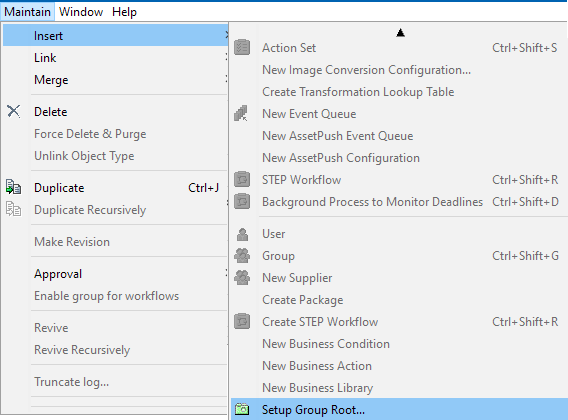Click the upward scroll arrow in submenu

(x=400, y=33)
